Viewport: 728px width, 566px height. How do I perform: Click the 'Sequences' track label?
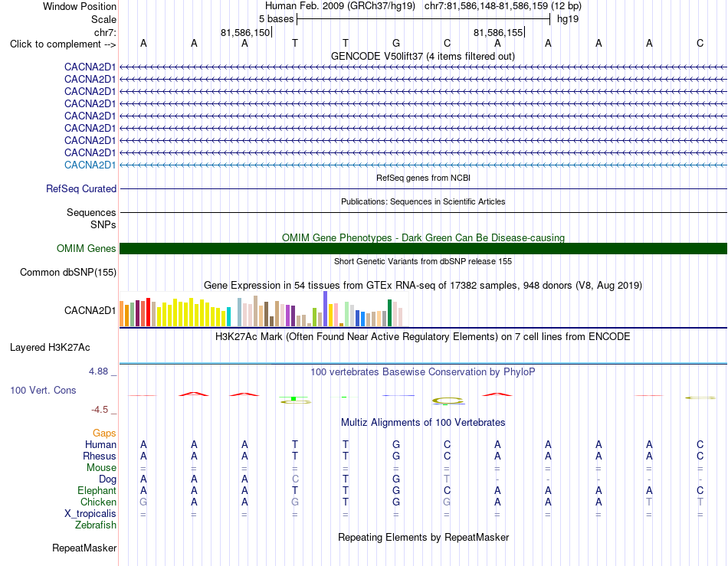click(91, 212)
